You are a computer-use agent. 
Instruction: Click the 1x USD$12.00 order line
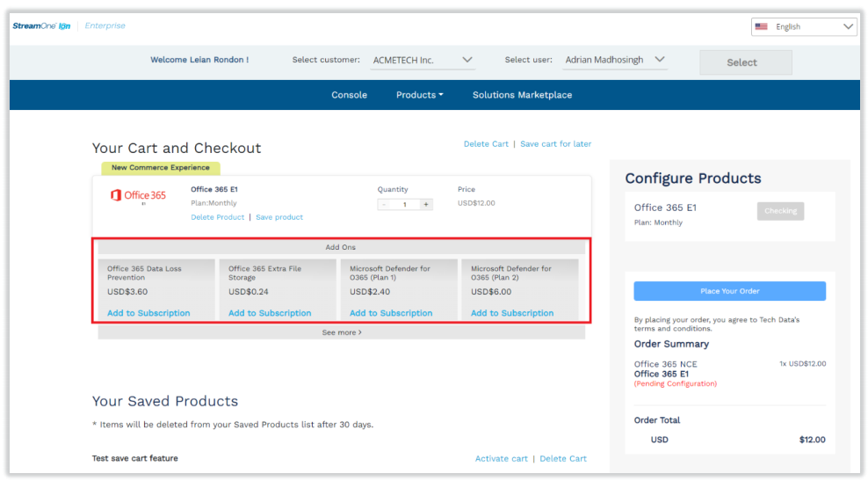pos(803,364)
